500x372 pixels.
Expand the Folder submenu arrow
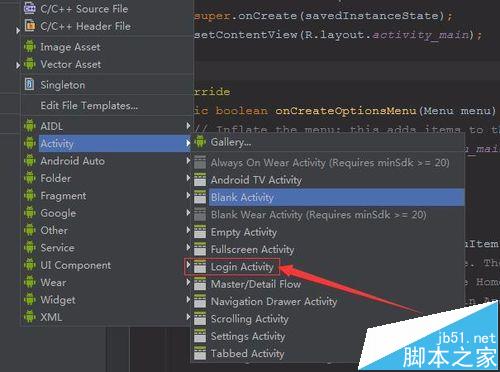[188, 178]
